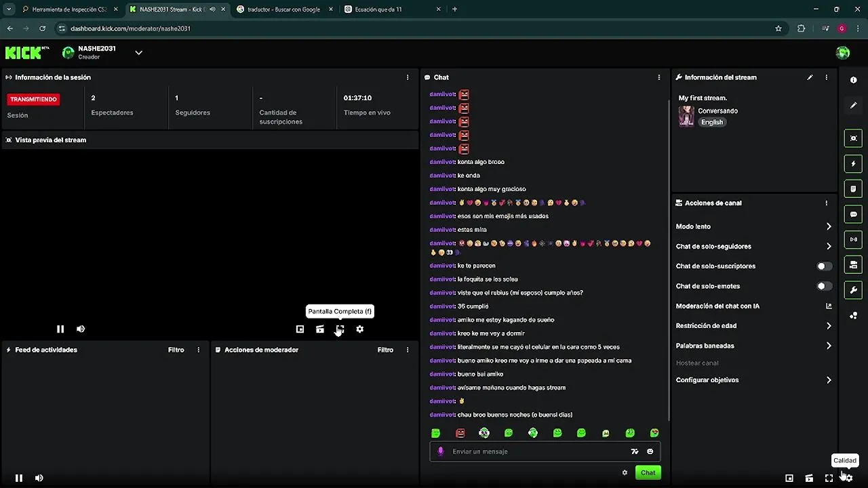Toggle stream preview widget in sidebar
Image resolution: width=868 pixels, height=488 pixels.
854,138
